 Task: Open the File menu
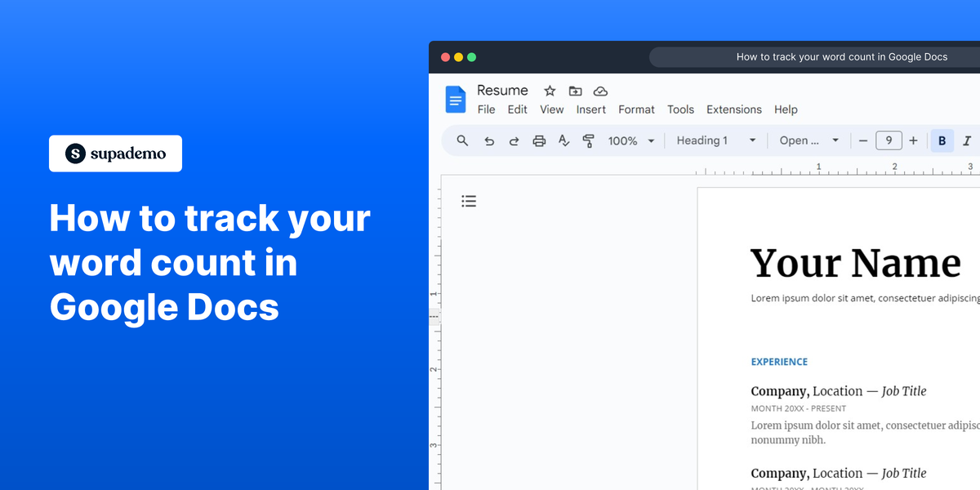(486, 109)
